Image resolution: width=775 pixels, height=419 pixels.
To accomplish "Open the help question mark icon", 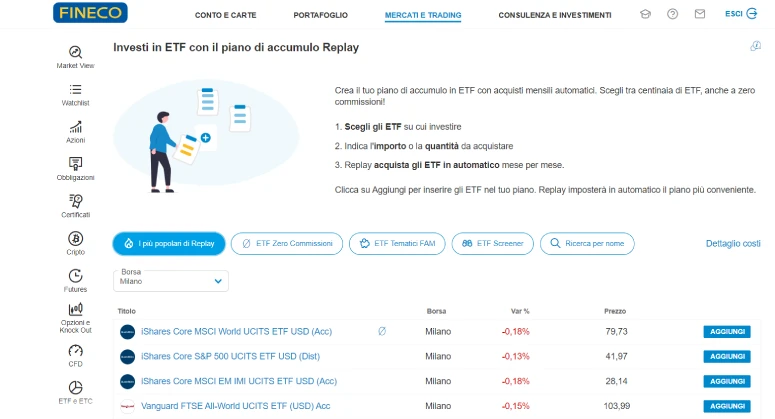I will [x=672, y=15].
